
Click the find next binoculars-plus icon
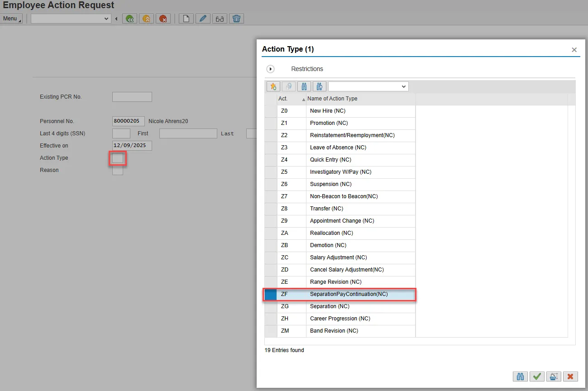(320, 86)
